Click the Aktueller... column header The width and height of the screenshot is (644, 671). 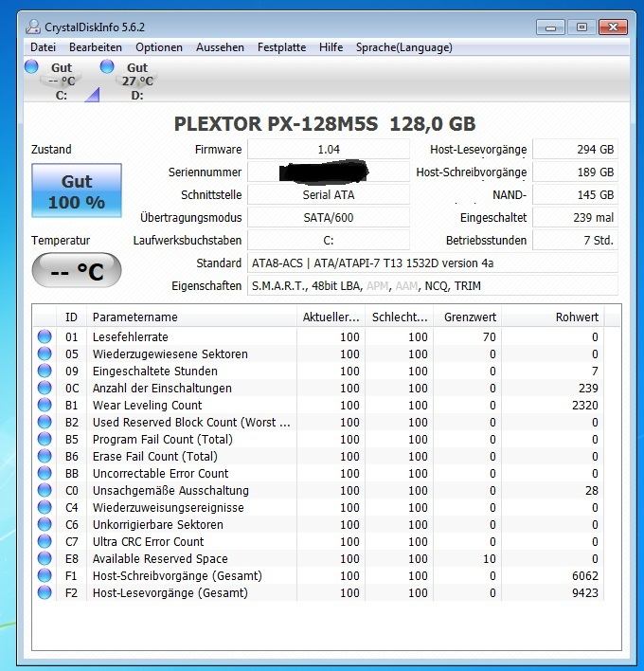(331, 317)
